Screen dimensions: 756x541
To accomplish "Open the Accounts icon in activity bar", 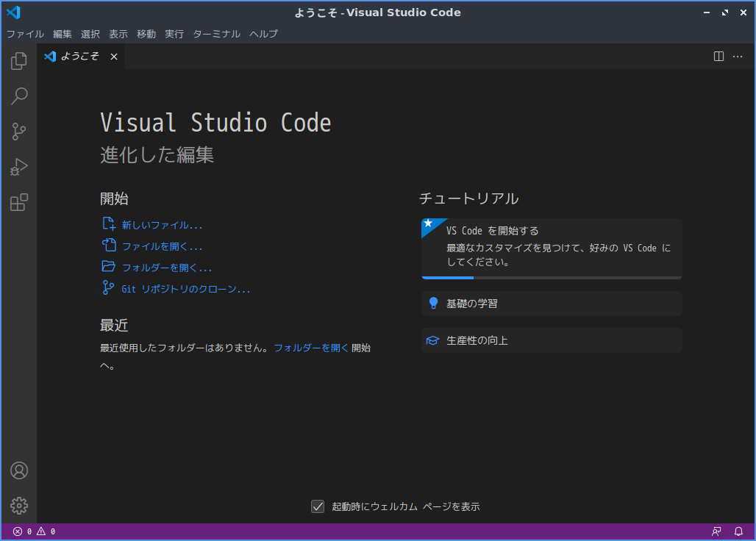I will tap(19, 470).
